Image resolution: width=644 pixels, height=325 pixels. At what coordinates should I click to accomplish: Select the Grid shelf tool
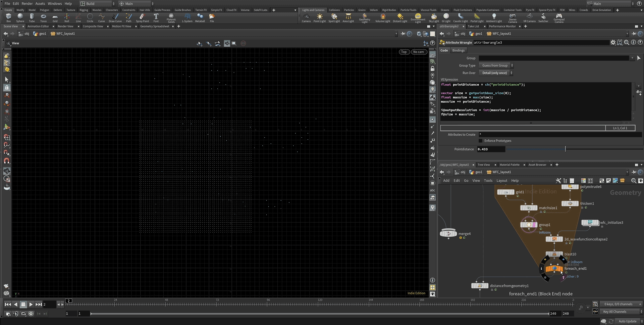coord(55,18)
